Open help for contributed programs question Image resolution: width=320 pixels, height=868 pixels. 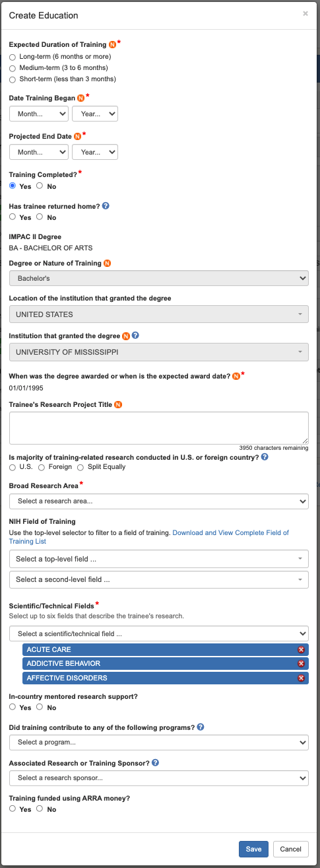201,727
